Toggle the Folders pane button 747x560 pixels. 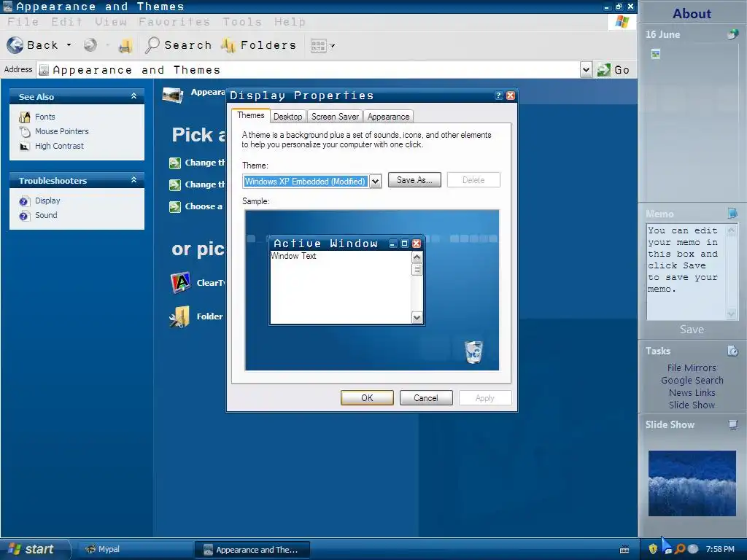[x=259, y=45]
